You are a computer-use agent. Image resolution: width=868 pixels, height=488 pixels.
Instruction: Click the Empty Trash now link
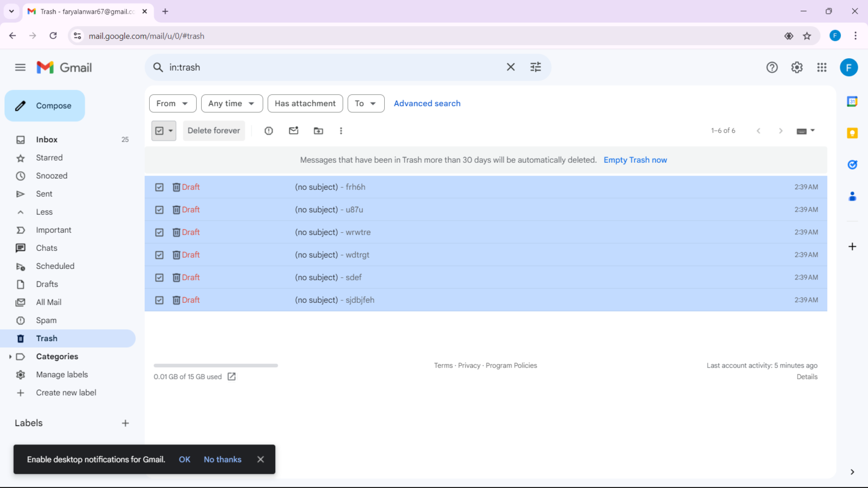(635, 160)
